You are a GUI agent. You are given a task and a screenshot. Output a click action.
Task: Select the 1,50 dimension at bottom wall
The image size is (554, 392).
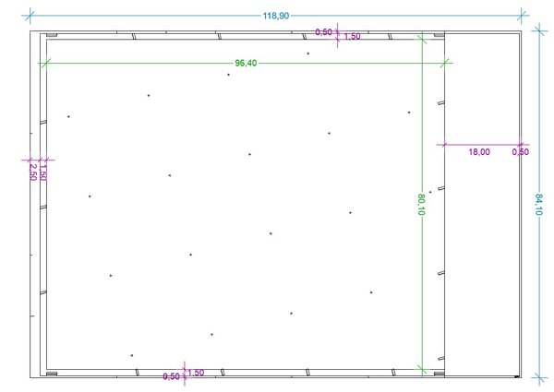[x=196, y=373]
